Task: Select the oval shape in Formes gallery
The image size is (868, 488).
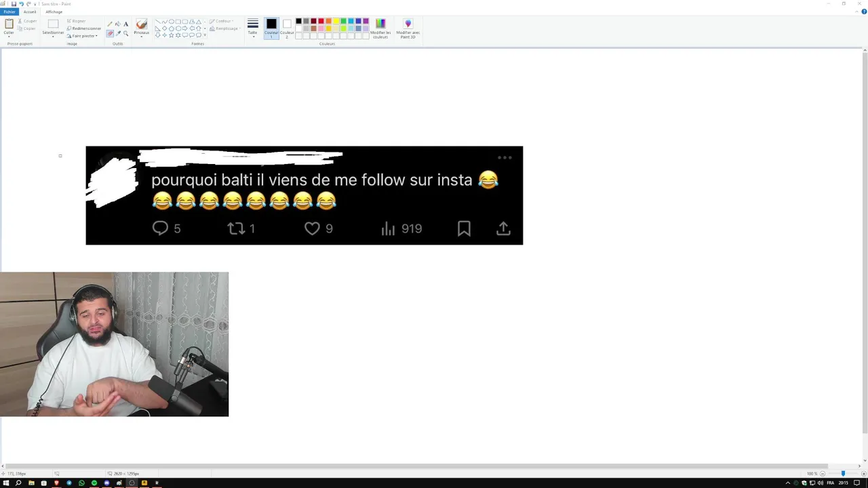Action: click(172, 22)
